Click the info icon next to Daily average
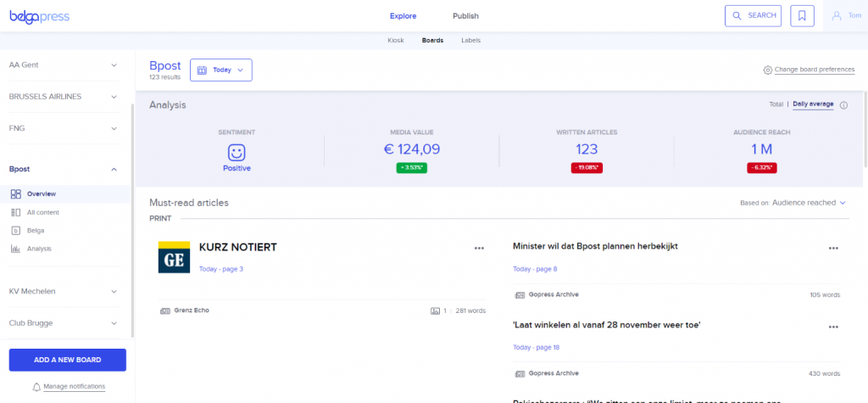868x403 pixels. tap(843, 105)
